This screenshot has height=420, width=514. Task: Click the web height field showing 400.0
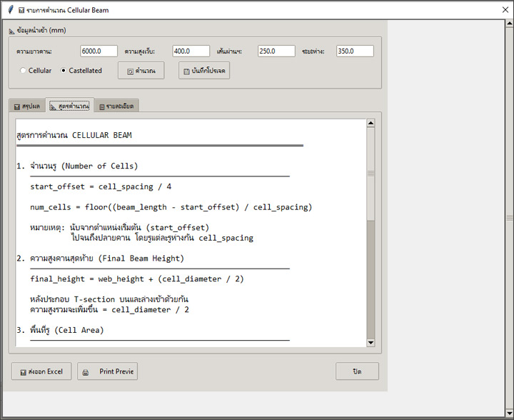[x=191, y=51]
